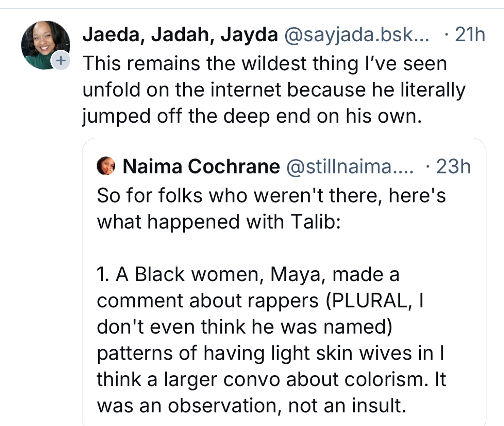Screen dimensions: 504x426
Task: Click the 23h quoted post timestamp
Action: tap(453, 167)
